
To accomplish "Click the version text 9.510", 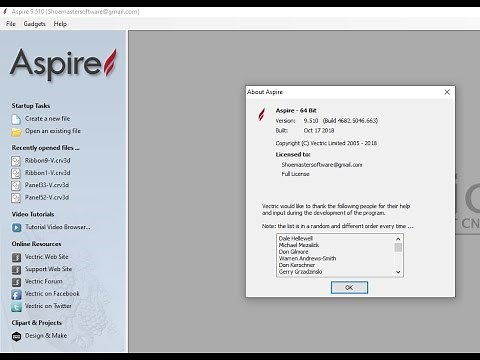I will coord(311,121).
